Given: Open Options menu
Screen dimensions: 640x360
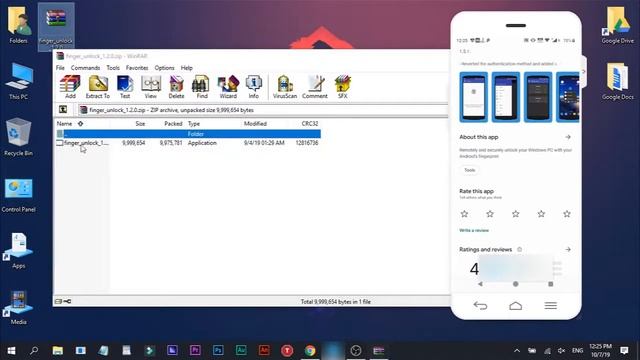Looking at the screenshot, I should (164, 68).
